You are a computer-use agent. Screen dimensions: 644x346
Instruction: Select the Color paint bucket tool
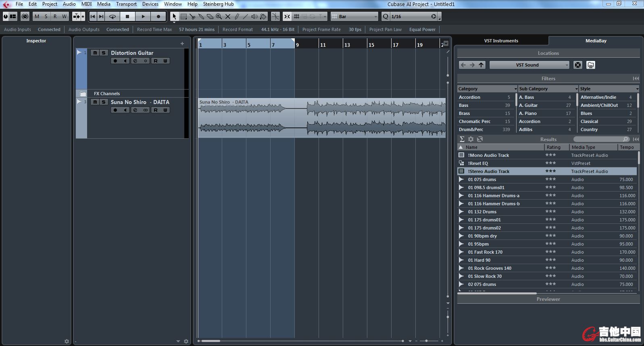click(x=263, y=17)
